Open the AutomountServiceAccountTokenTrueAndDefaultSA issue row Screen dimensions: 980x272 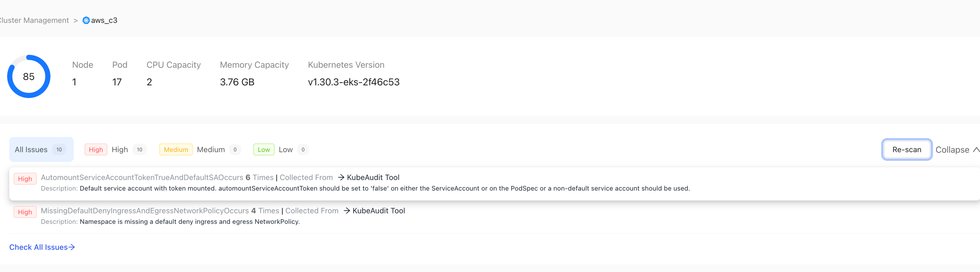tap(494, 184)
